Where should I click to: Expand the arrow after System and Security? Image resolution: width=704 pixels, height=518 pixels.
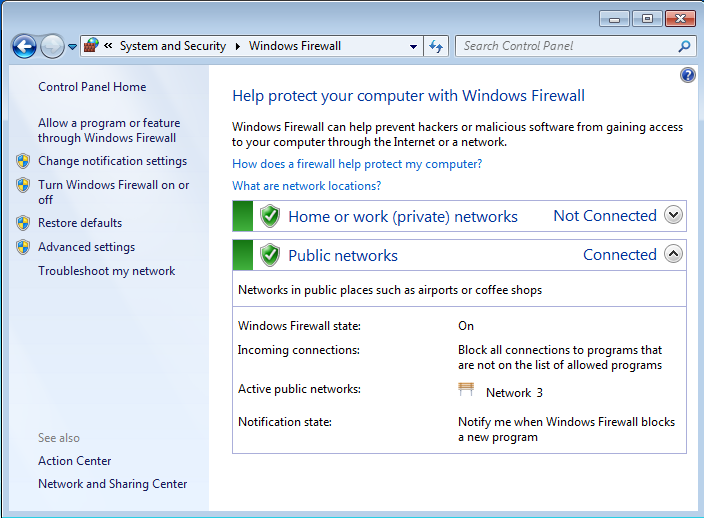pos(238,46)
